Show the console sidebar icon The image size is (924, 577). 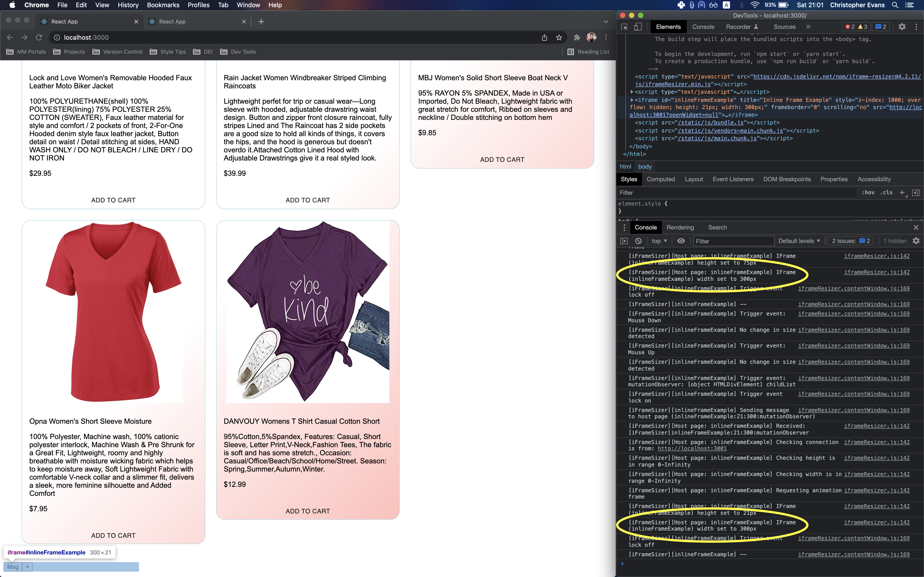[624, 241]
